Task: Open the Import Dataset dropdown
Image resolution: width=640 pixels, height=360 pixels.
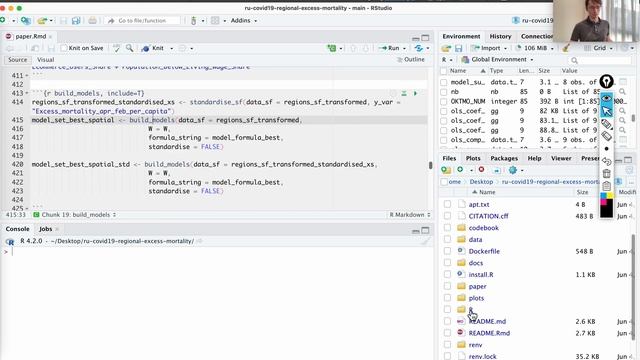Action: (489, 48)
